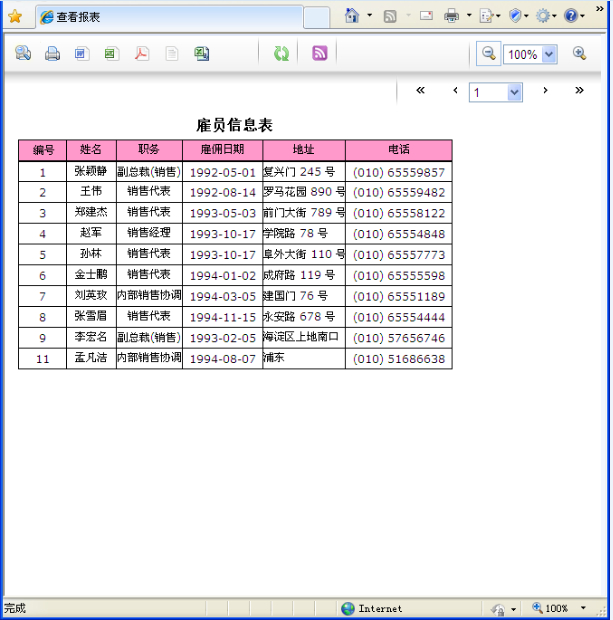
Task: Click the address cell 浦东
Action: coord(304,359)
